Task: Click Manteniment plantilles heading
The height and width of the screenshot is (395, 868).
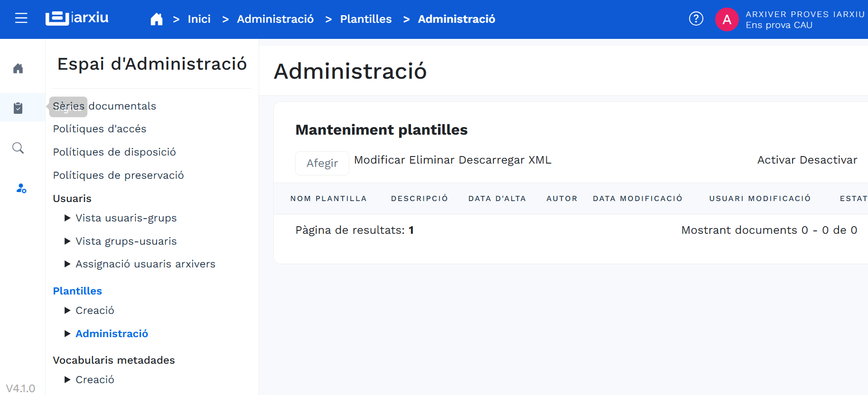Action: [x=382, y=130]
